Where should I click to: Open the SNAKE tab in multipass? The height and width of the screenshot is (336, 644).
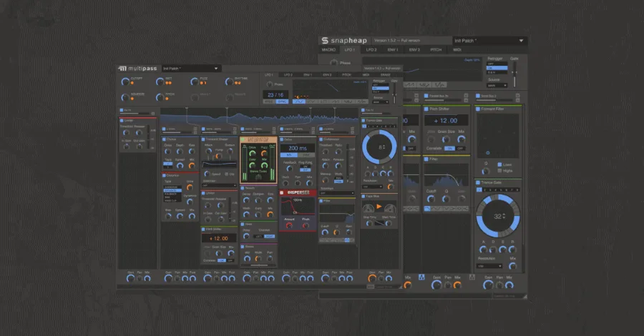click(385, 74)
